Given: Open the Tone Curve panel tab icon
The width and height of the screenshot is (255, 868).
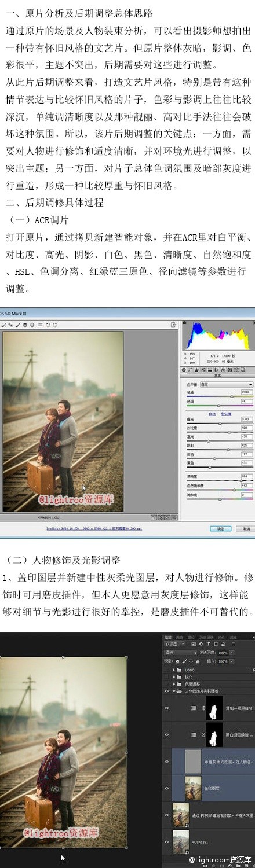Looking at the screenshot, I should [x=190, y=370].
